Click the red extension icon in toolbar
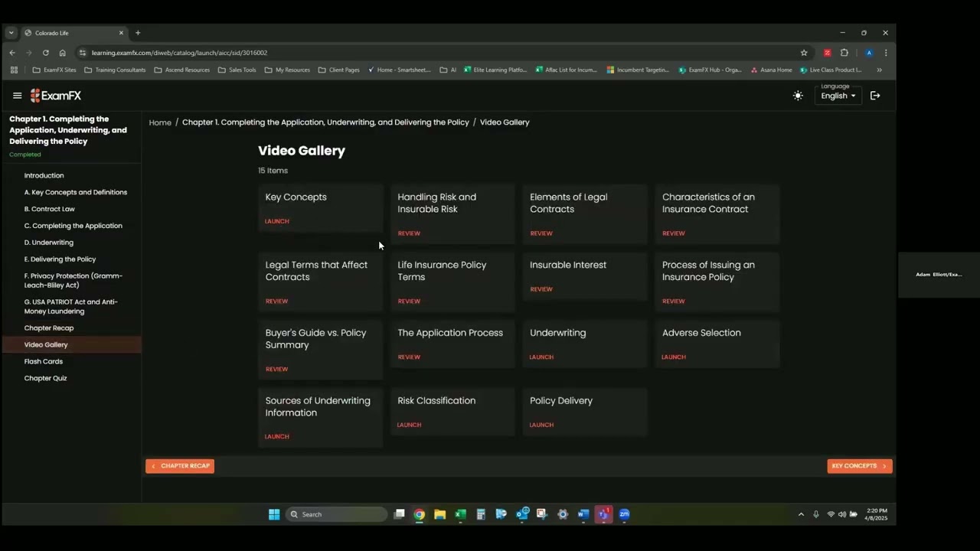The image size is (980, 551). (x=827, y=53)
